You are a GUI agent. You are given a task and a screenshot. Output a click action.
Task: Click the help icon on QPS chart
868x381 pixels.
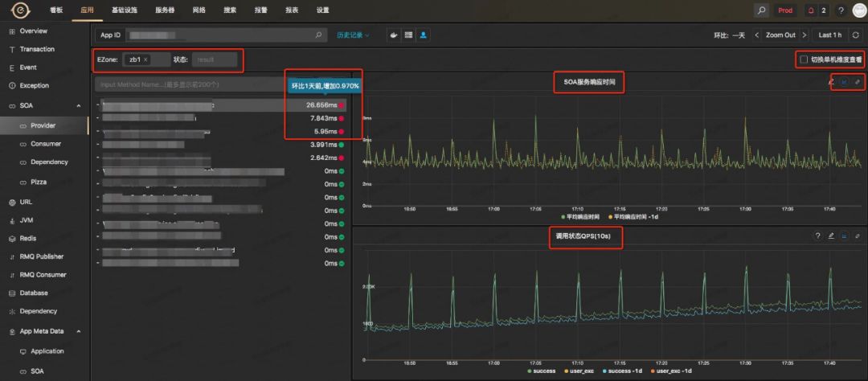817,236
